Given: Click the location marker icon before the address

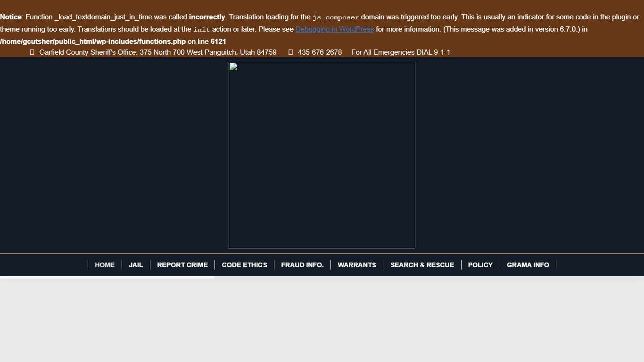Looking at the screenshot, I should (32, 52).
